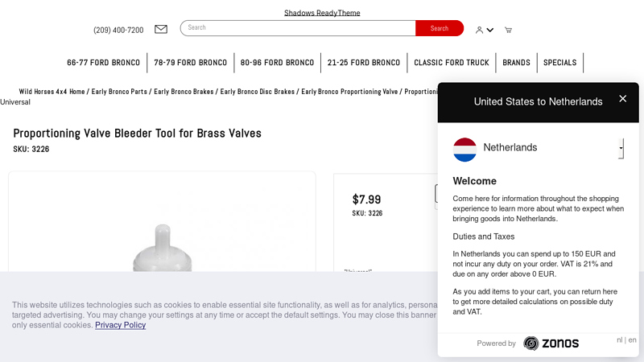Click in the search input field

click(x=298, y=28)
